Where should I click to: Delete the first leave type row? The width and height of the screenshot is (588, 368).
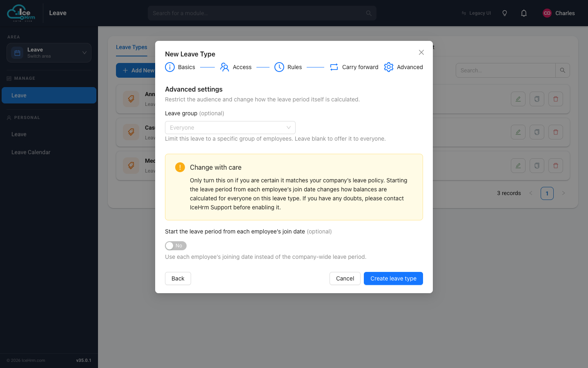click(556, 99)
